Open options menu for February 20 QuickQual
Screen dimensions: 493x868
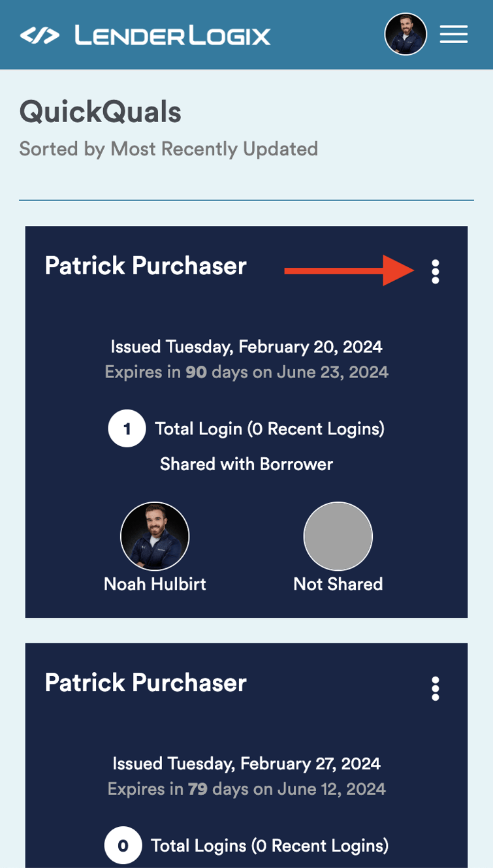(436, 271)
